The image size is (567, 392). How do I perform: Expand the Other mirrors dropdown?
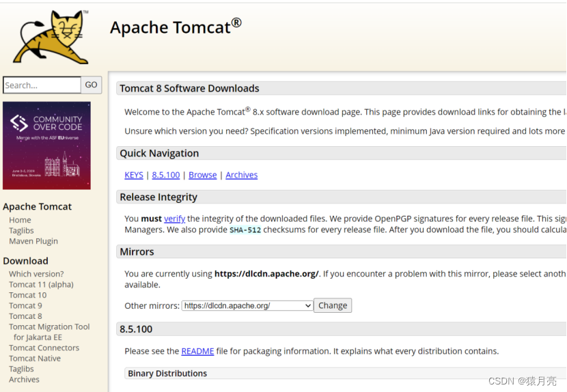[247, 305]
